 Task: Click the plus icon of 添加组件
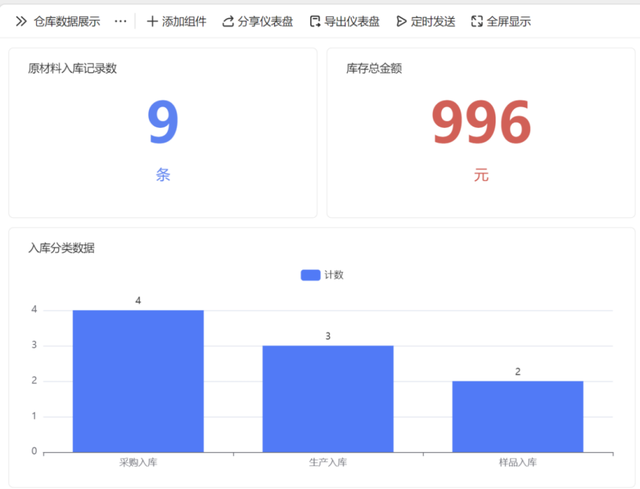[152, 21]
